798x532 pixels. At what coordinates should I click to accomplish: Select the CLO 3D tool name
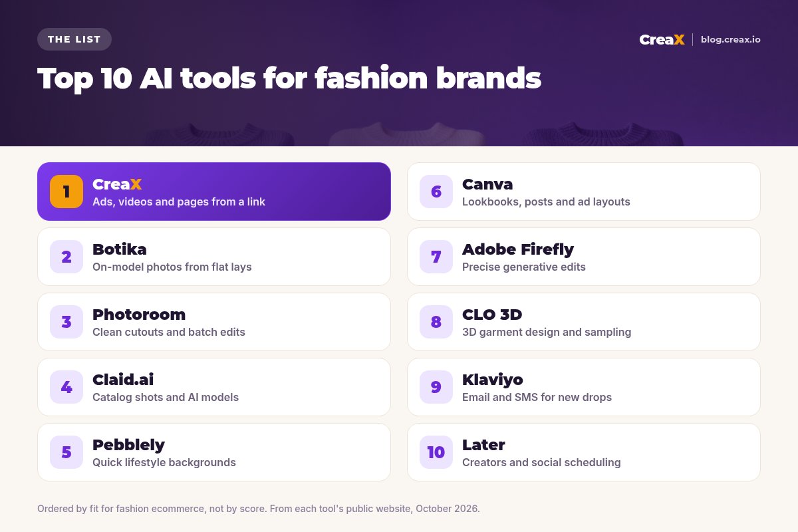point(493,315)
